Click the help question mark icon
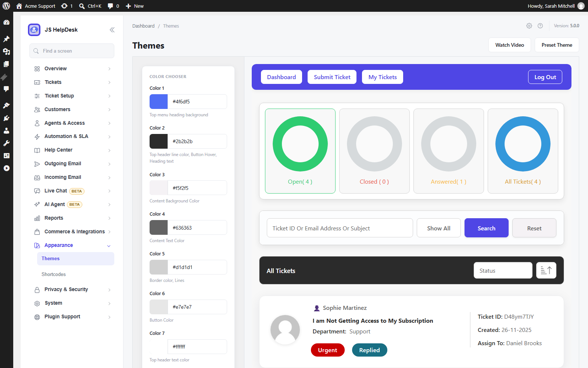This screenshot has height=368, width=588. pyautogui.click(x=540, y=26)
